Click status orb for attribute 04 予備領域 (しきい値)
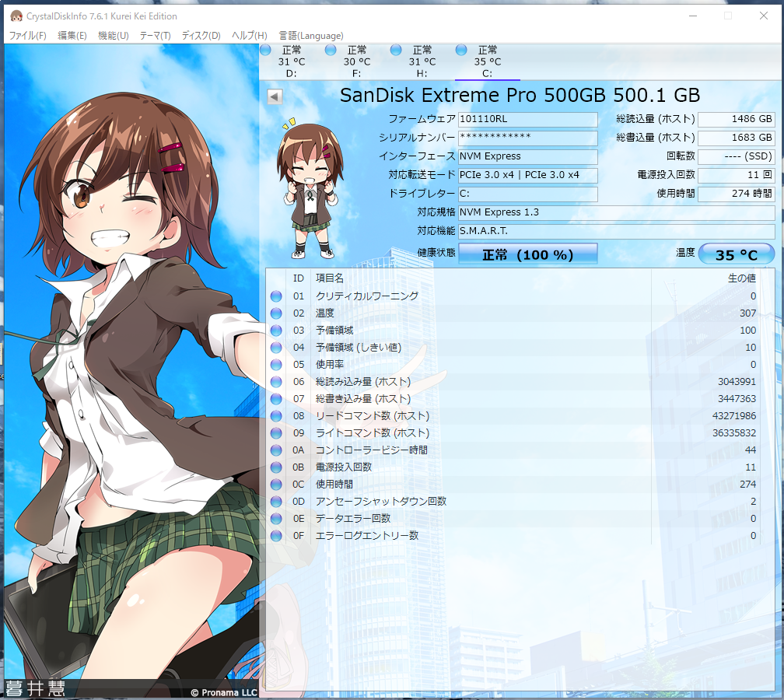The height and width of the screenshot is (700, 784). coord(276,348)
